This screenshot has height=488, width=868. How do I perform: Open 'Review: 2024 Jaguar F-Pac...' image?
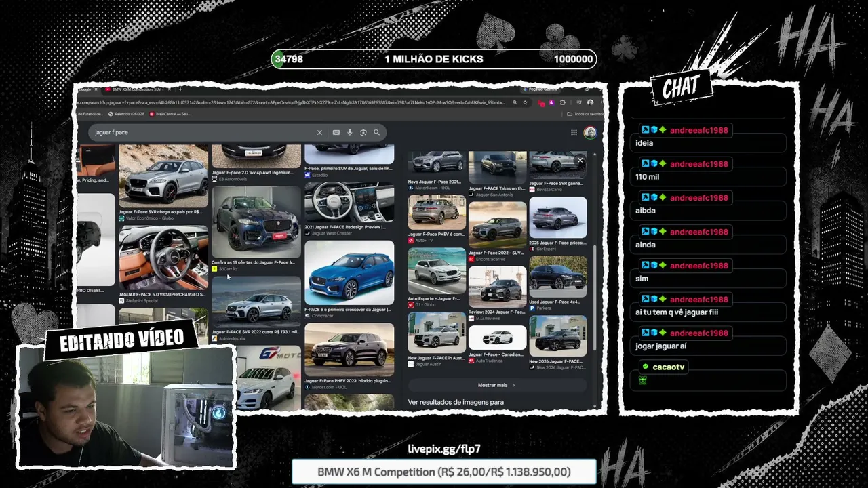(x=497, y=287)
